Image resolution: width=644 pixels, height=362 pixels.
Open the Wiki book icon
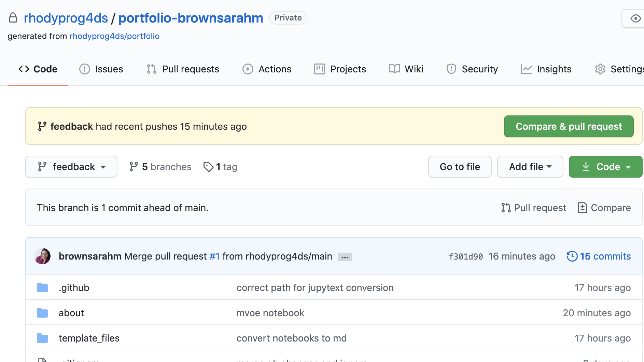tap(394, 69)
